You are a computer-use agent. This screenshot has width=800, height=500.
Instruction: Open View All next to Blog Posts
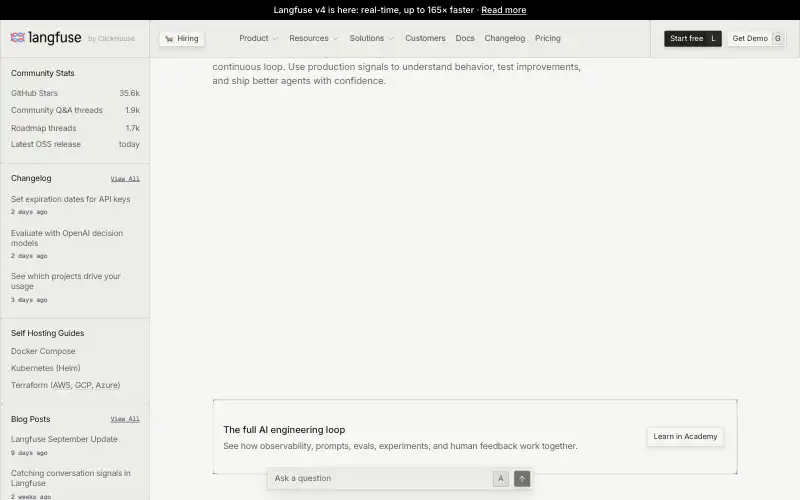tap(125, 419)
